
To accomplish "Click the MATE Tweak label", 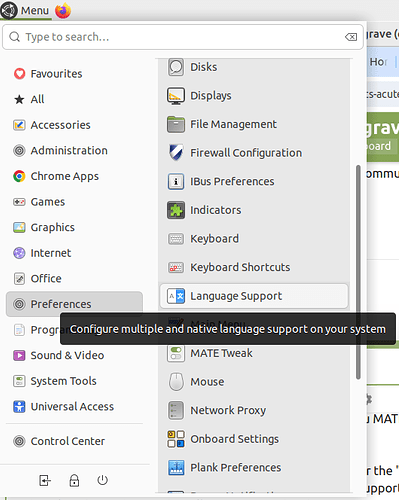I will (221, 353).
